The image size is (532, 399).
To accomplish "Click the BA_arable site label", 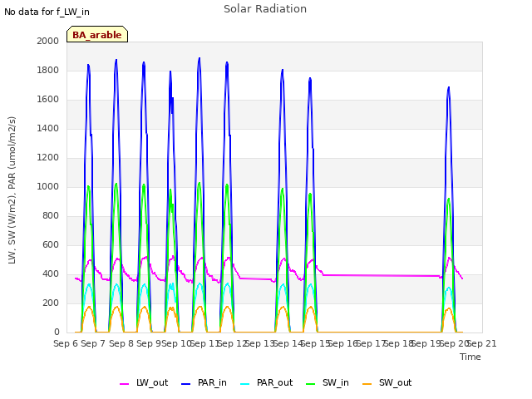I will click(x=97, y=35).
